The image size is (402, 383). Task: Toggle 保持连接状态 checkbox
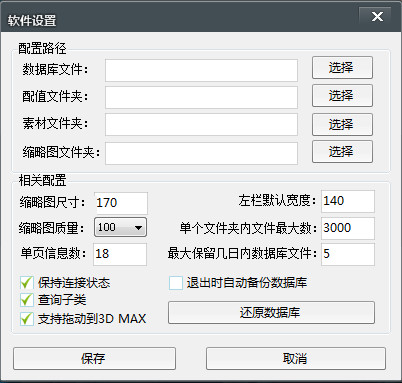tap(27, 283)
